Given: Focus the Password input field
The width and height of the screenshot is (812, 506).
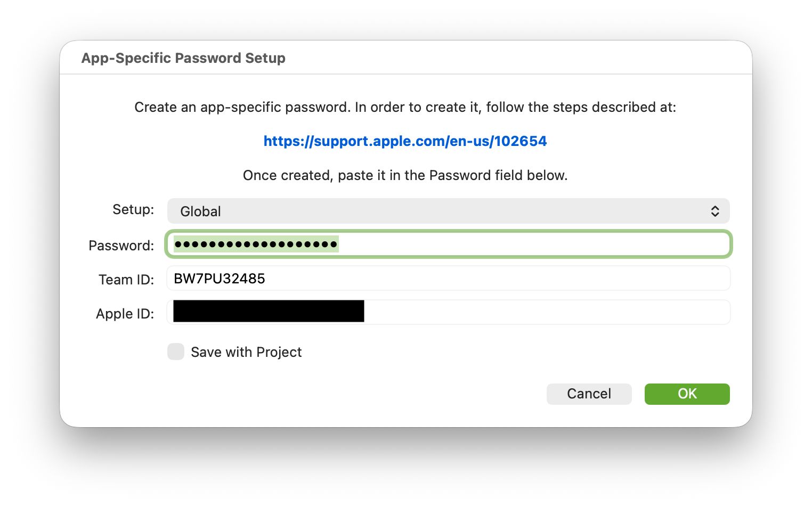Looking at the screenshot, I should 533,244.
